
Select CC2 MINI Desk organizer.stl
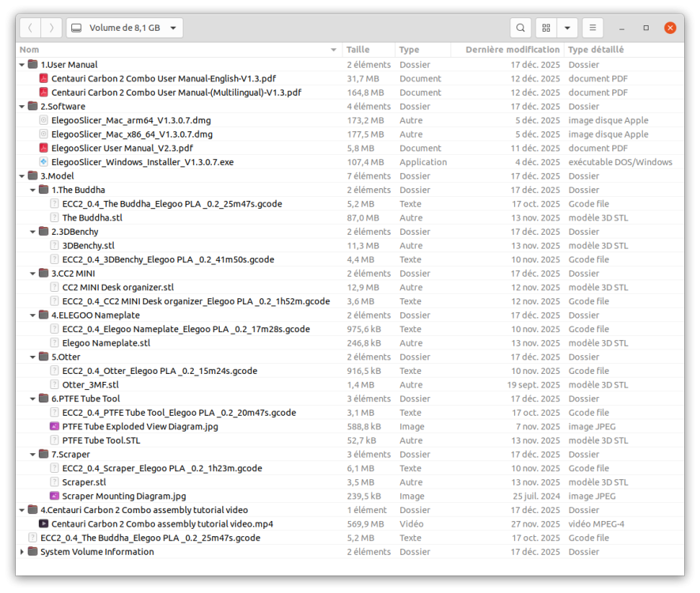[118, 287]
